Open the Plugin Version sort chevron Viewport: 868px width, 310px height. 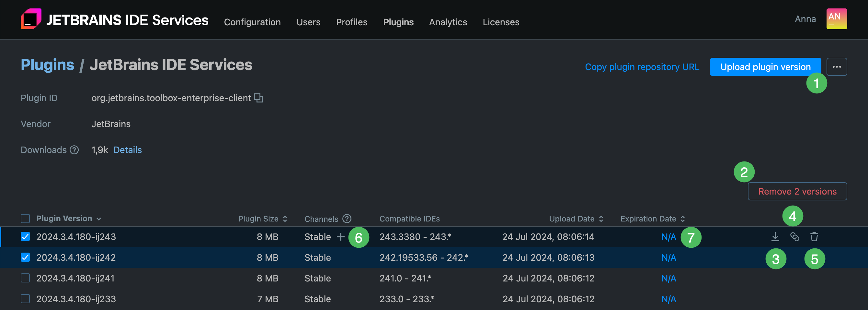98,219
